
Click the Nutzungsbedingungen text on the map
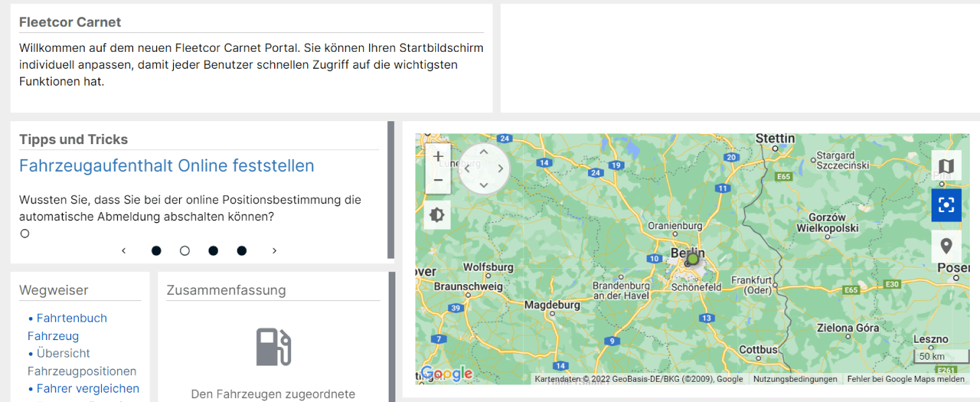point(795,378)
